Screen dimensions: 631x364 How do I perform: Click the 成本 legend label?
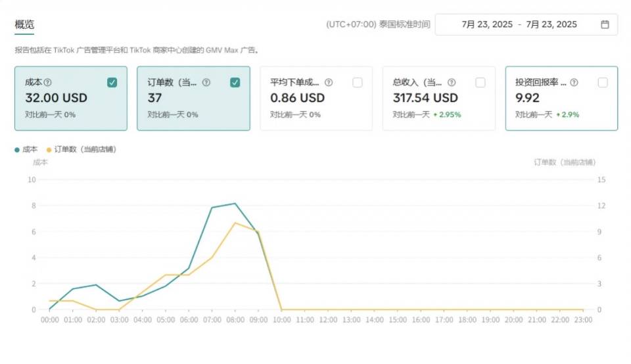click(x=30, y=150)
